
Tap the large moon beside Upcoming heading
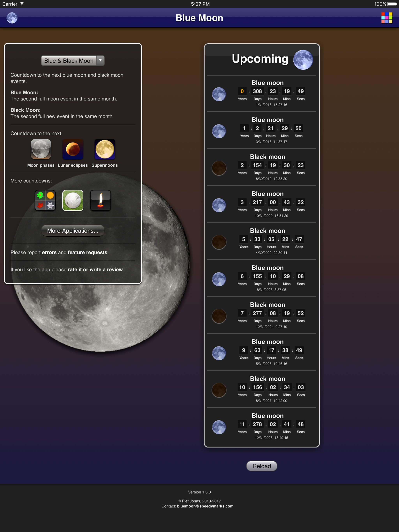click(x=303, y=60)
